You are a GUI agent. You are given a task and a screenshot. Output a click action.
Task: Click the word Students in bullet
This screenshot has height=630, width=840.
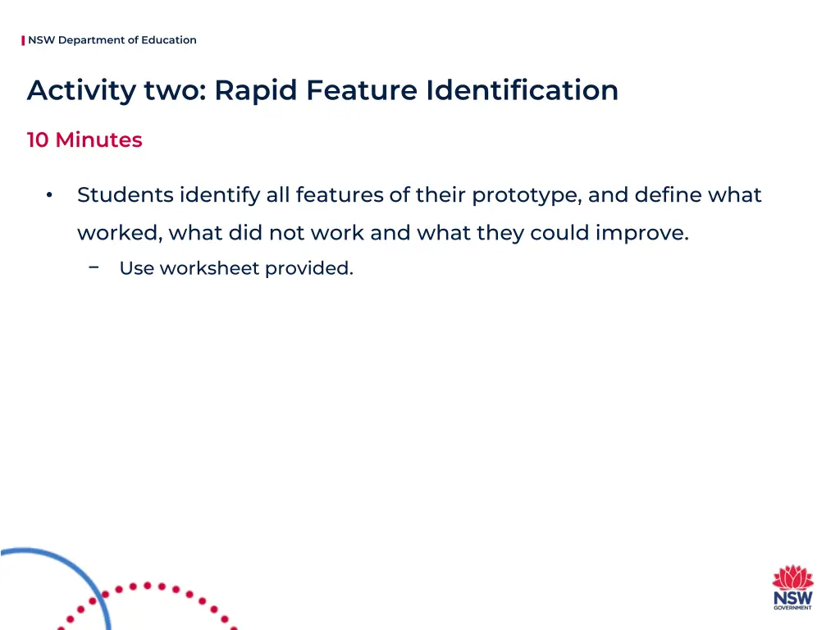click(x=126, y=195)
